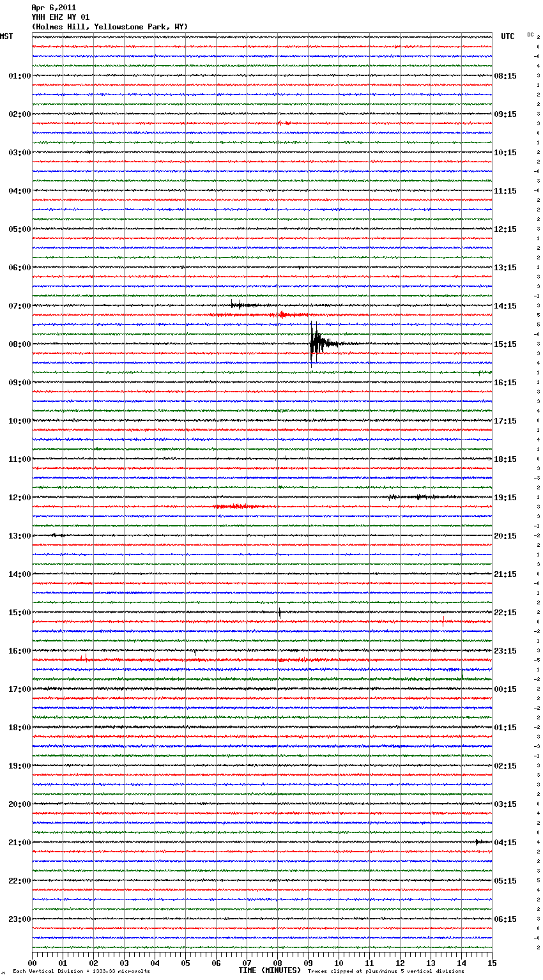The height and width of the screenshot is (980, 543).
Task: Click the 09:15 UTC time label
Action: 505,114
